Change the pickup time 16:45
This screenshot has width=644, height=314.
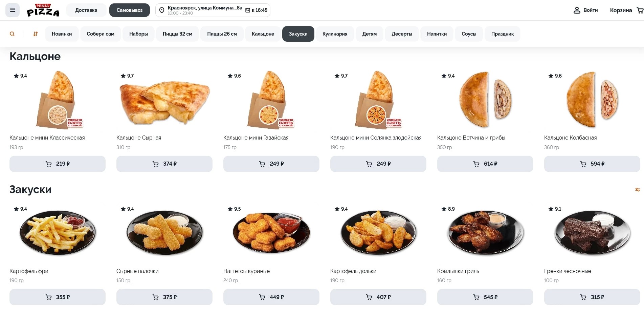click(257, 10)
